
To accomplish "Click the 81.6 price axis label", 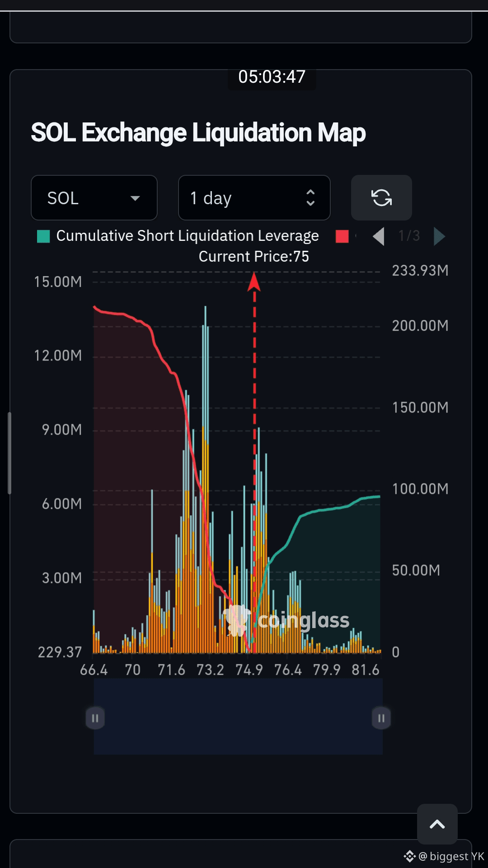I will coord(366,670).
